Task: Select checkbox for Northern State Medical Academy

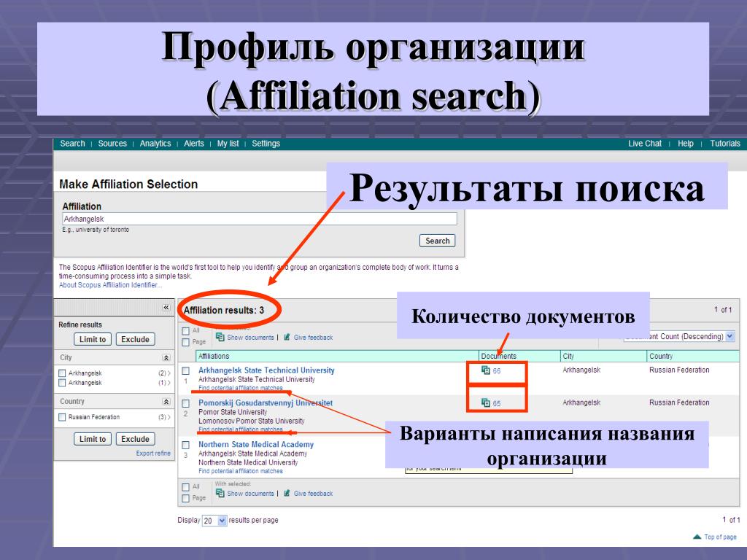Action: coord(186,445)
